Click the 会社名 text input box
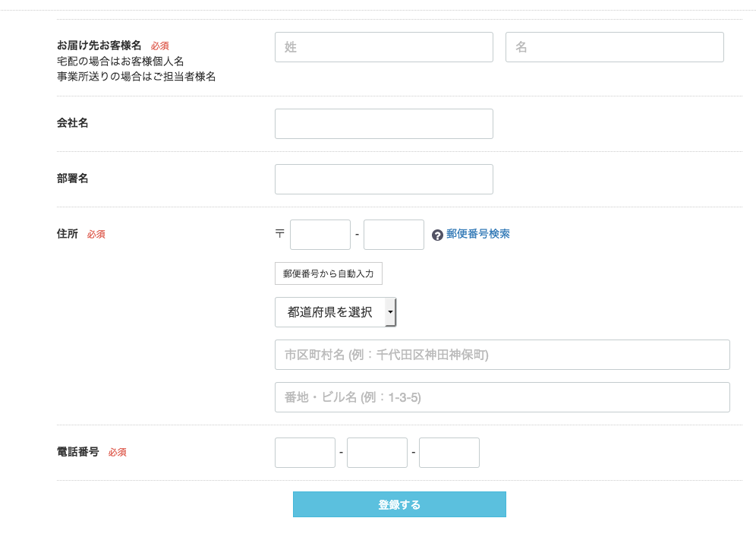Image resolution: width=756 pixels, height=537 pixels. pyautogui.click(x=383, y=124)
